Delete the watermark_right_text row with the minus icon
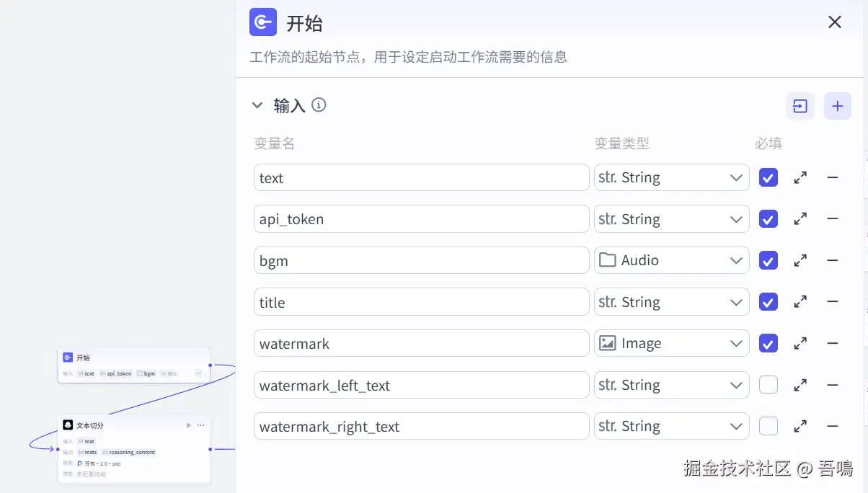868x493 pixels. click(x=832, y=426)
